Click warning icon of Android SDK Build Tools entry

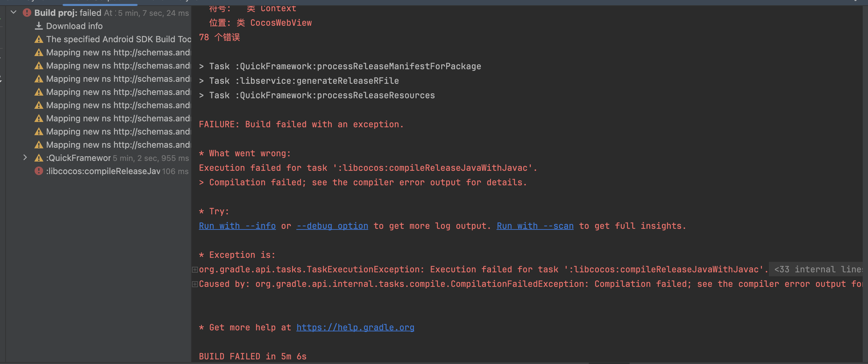39,40
